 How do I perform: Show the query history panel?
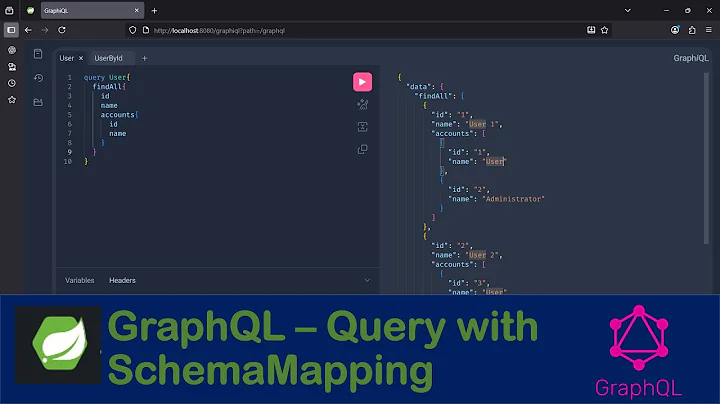tap(38, 78)
